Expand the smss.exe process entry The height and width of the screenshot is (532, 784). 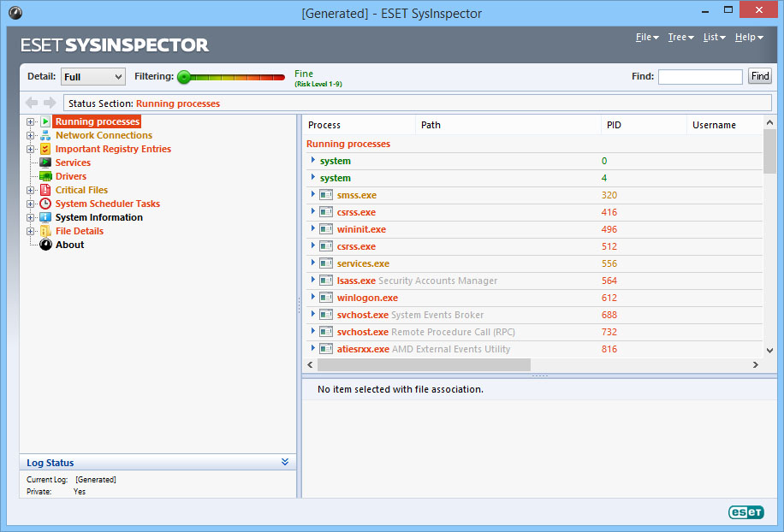pos(312,194)
